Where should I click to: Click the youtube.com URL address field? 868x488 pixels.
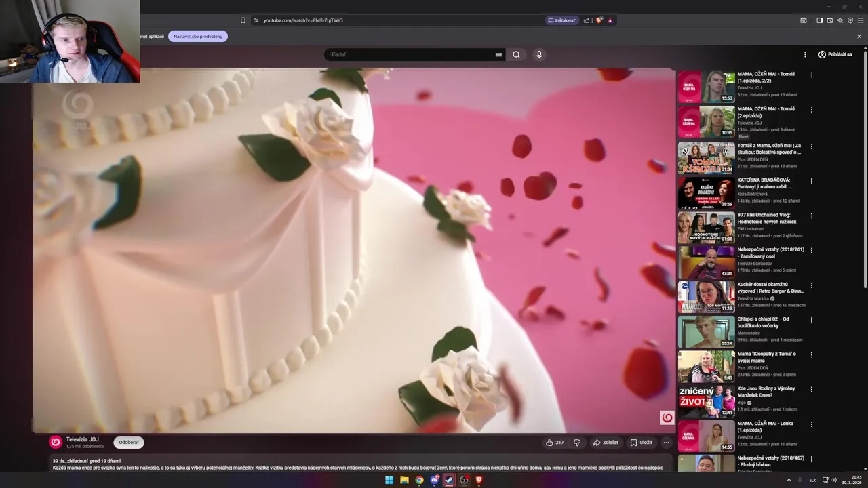[x=303, y=20]
